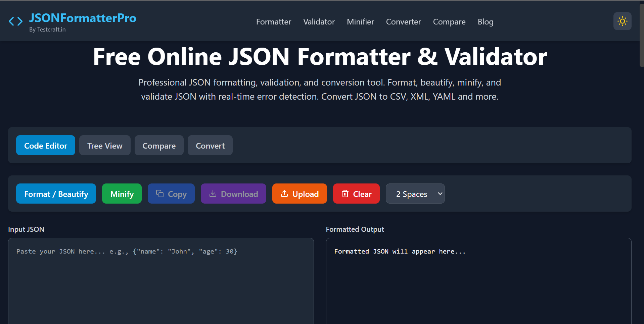Switch to the Tree View tab

[x=104, y=145]
